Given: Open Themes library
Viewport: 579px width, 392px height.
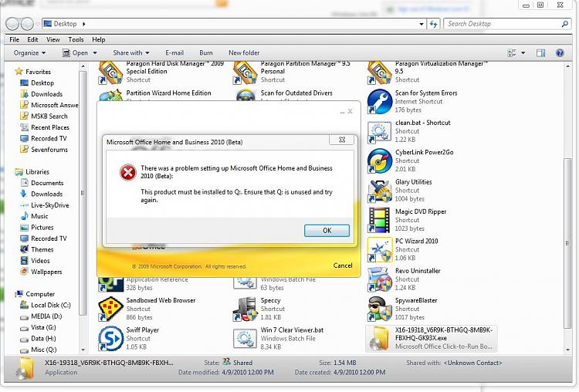Looking at the screenshot, I should 42,249.
